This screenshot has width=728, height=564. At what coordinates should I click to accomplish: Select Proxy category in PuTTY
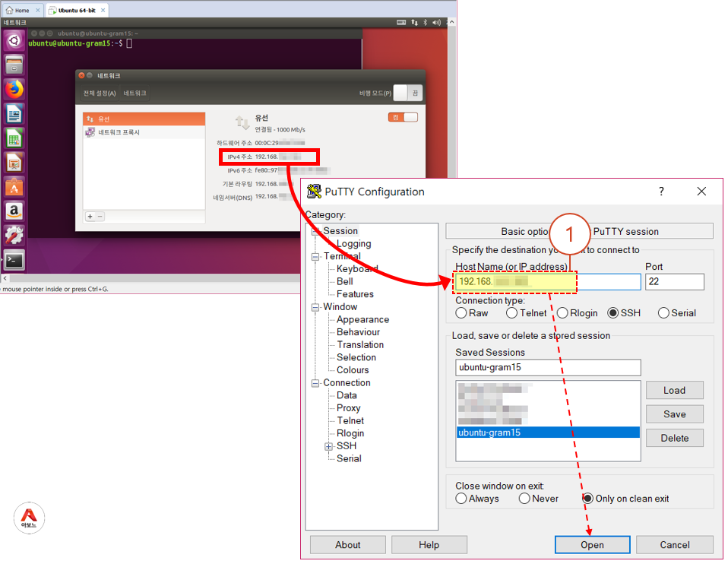[x=348, y=408]
